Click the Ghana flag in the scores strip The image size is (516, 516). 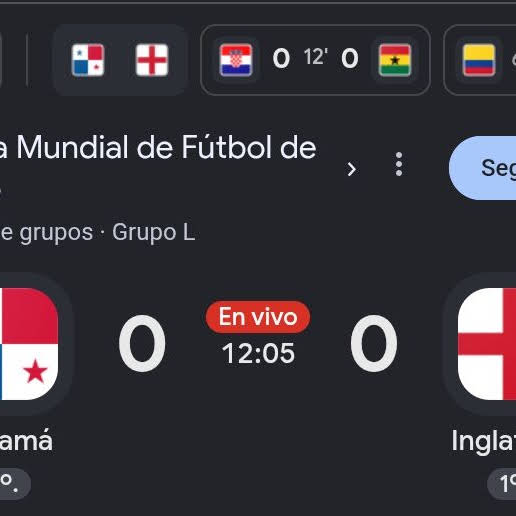pyautogui.click(x=395, y=60)
